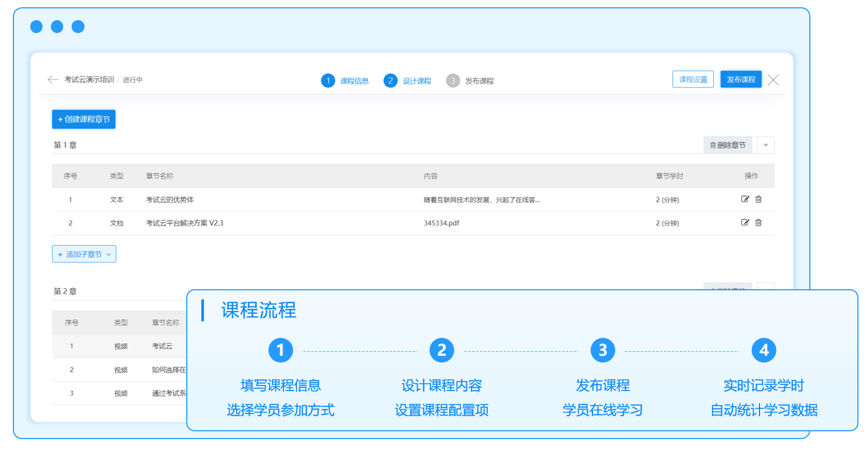The width and height of the screenshot is (868, 452).
Task: Select the first video row 考试云 in chapter 2
Action: tap(162, 346)
